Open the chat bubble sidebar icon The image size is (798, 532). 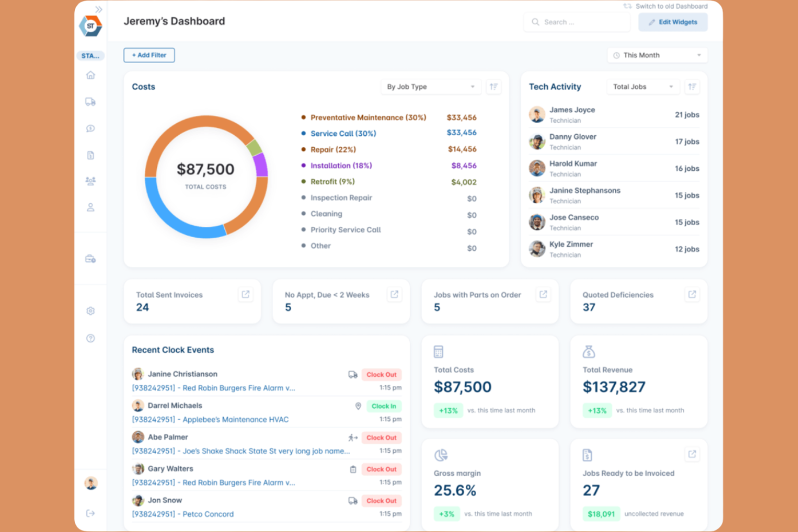tap(91, 128)
